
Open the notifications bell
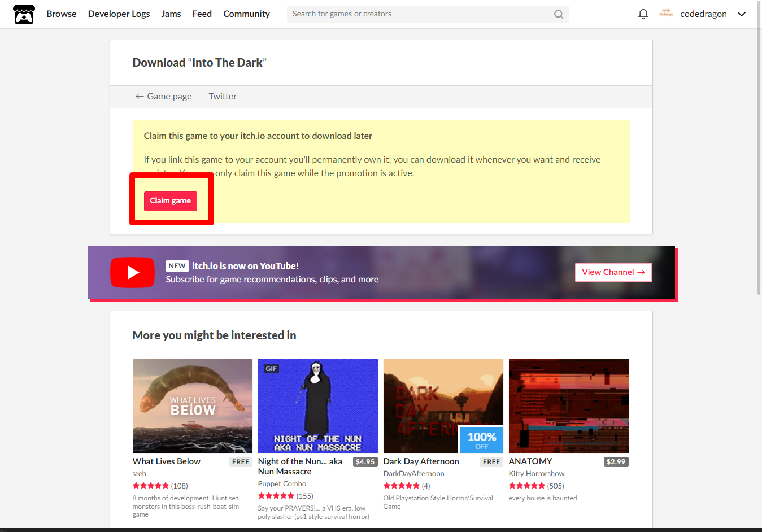coord(643,14)
